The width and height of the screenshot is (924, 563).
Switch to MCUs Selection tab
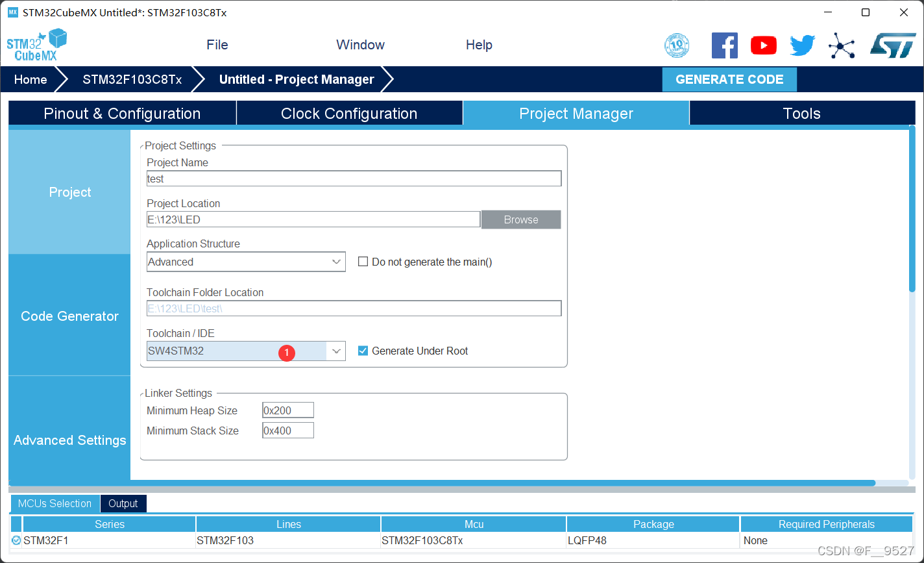(x=55, y=503)
